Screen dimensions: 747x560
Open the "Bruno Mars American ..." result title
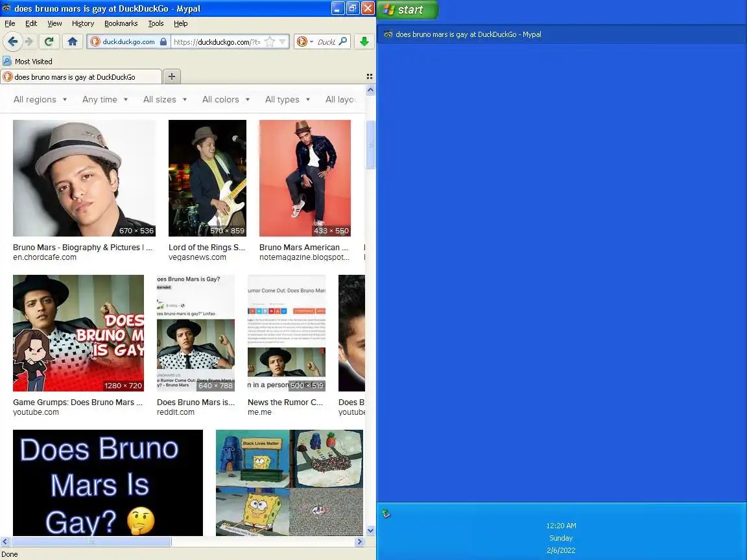303,247
